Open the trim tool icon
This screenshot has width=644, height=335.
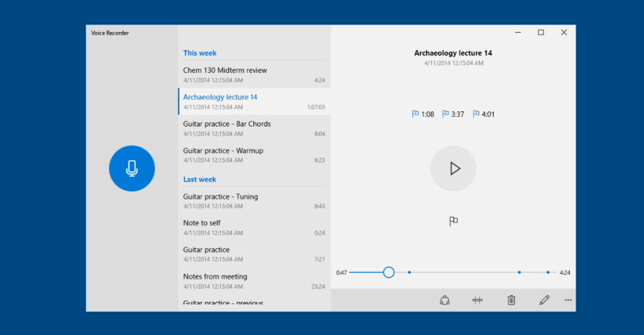click(x=477, y=300)
